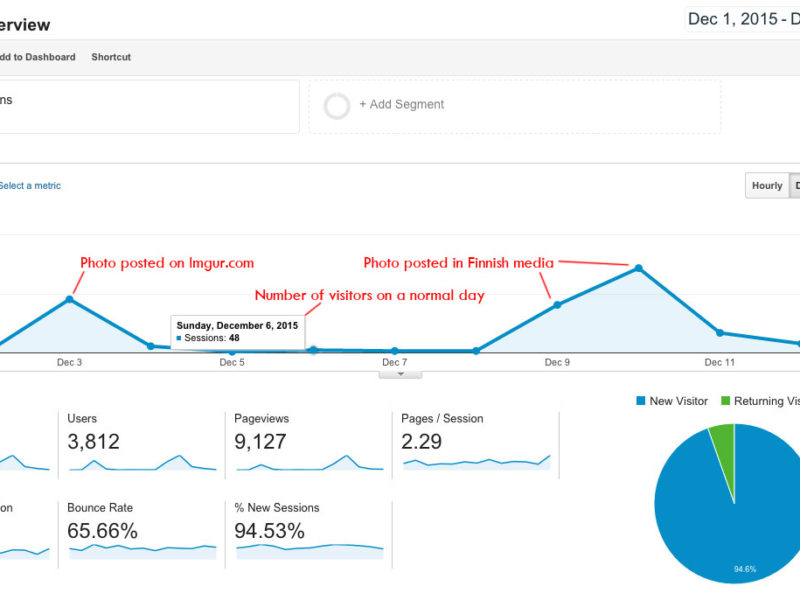Click the Pageviews sparkline chart
The height and width of the screenshot is (600, 800).
tap(309, 463)
